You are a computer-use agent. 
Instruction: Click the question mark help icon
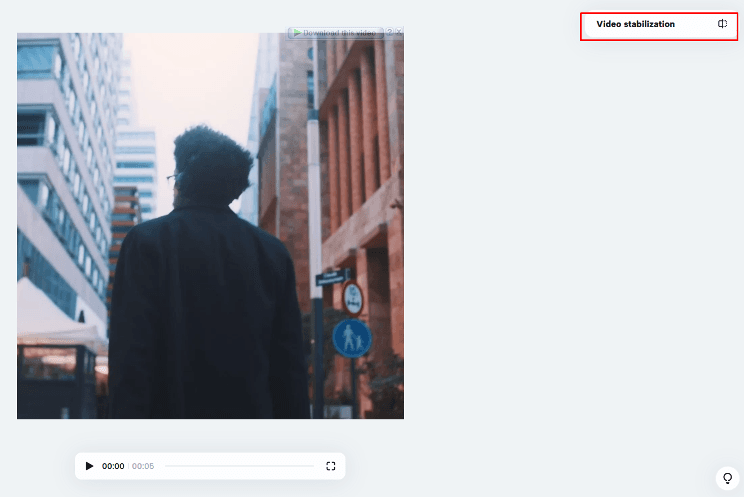click(389, 33)
